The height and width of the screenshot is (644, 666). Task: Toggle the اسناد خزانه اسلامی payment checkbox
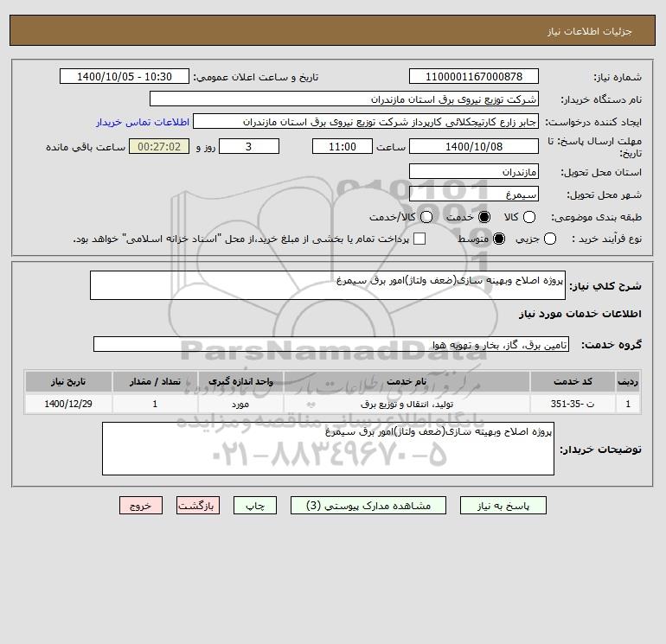[x=419, y=239]
